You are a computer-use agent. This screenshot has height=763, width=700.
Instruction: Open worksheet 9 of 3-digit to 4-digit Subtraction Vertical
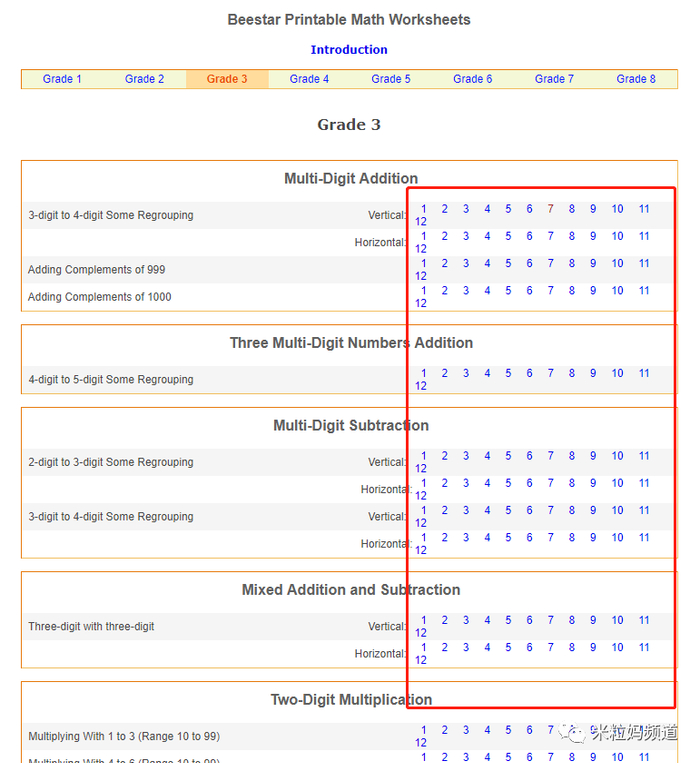(593, 510)
